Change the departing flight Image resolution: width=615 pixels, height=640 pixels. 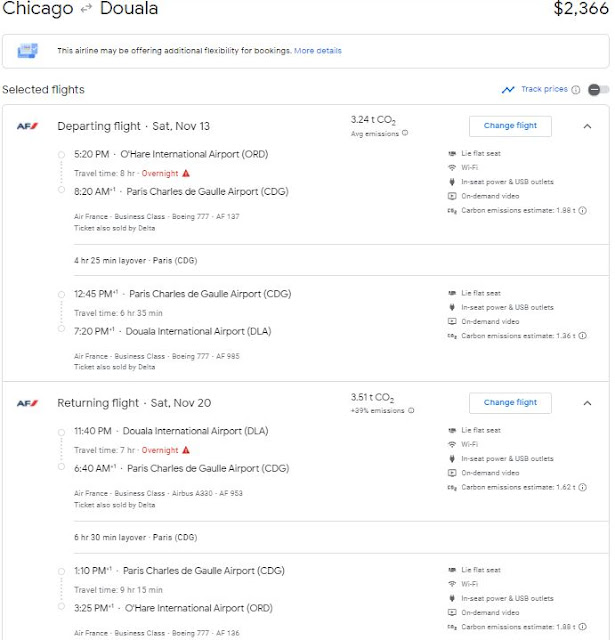510,126
